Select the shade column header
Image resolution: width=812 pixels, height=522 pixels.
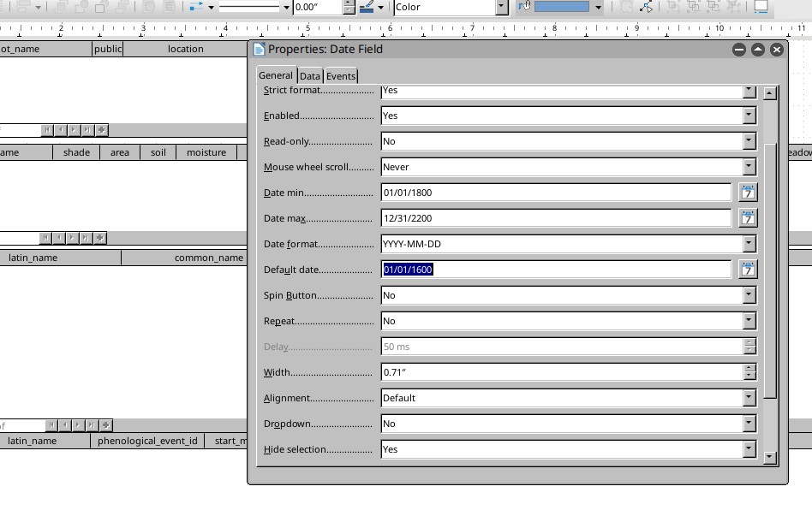tap(76, 152)
